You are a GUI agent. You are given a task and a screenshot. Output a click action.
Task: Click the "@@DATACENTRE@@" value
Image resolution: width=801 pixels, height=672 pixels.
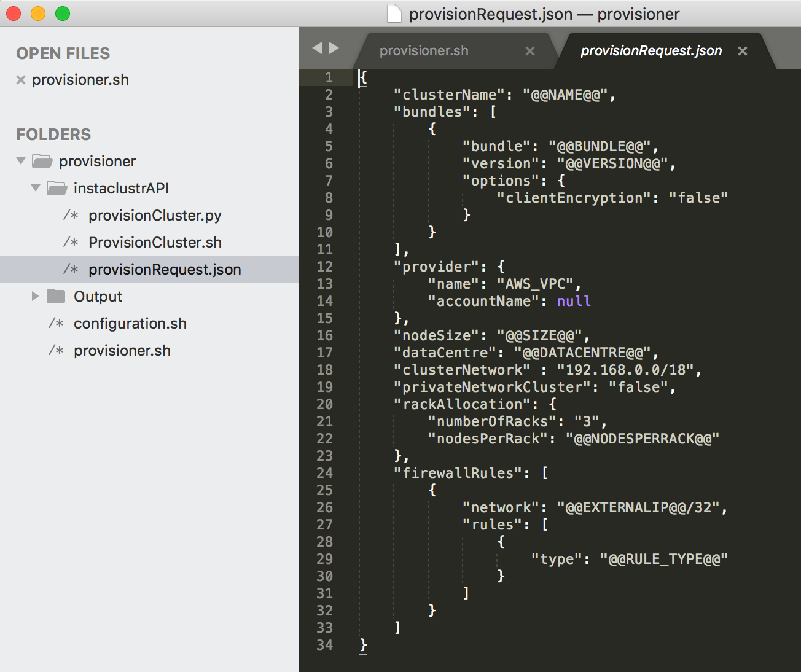point(583,353)
